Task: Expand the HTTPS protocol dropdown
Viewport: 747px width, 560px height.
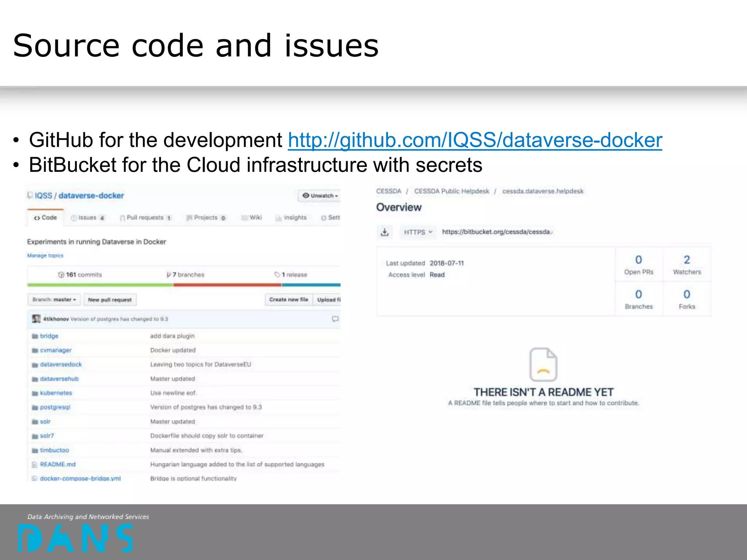Action: point(418,232)
